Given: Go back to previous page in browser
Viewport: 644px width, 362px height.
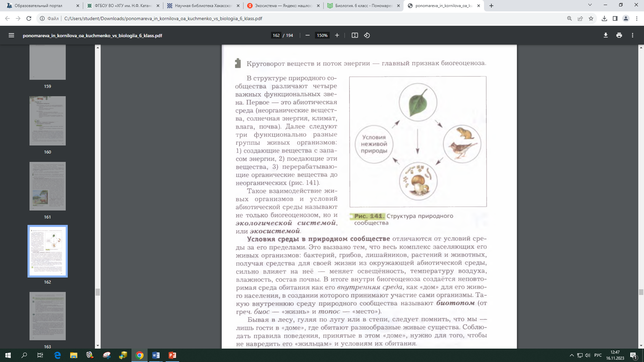Looking at the screenshot, I should (7, 18).
